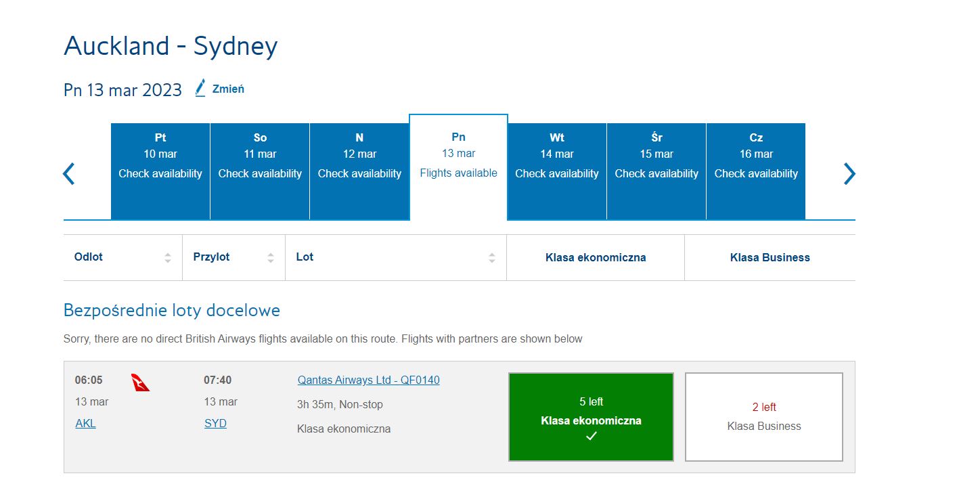Click the no direct British Airways flights notice
The height and width of the screenshot is (482, 980).
[x=323, y=338]
